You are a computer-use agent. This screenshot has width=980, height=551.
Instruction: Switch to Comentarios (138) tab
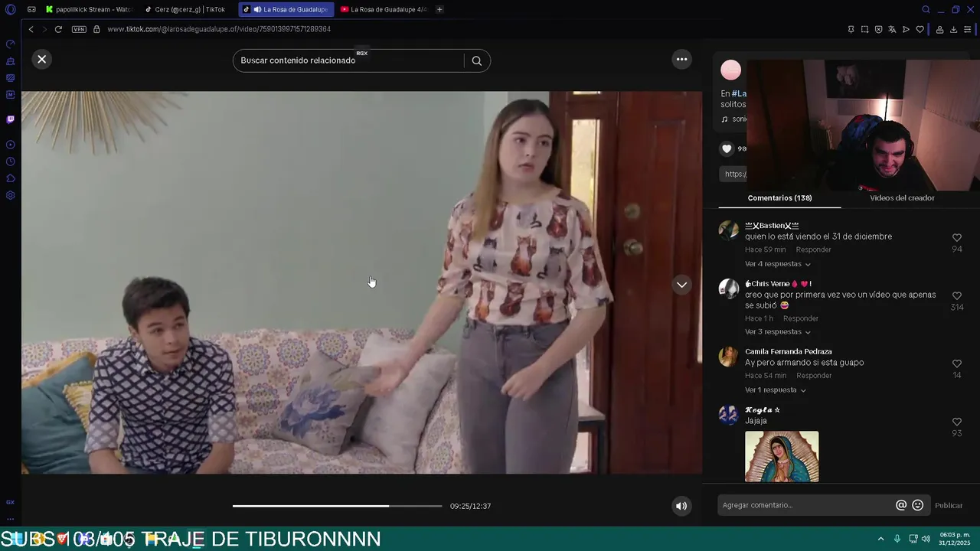[x=779, y=197]
